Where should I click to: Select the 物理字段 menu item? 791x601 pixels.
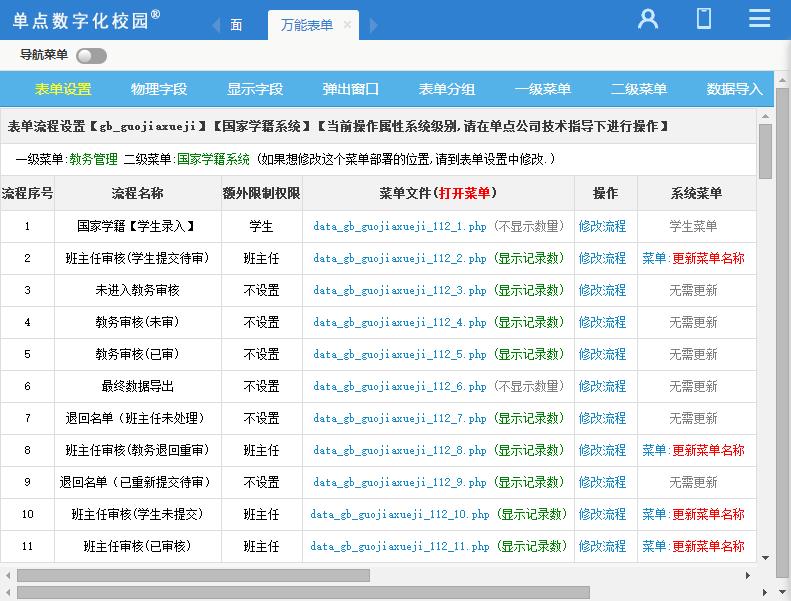(x=159, y=89)
